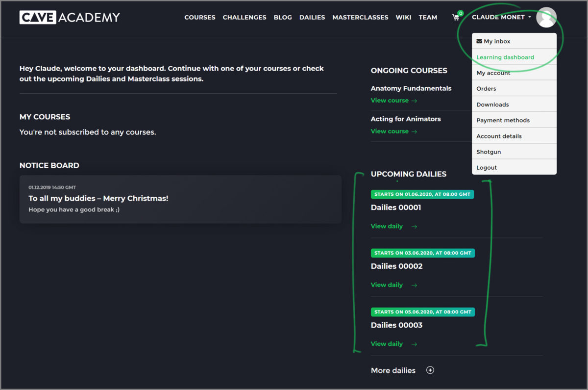Click the Dailies 00001 heading

[x=396, y=208]
